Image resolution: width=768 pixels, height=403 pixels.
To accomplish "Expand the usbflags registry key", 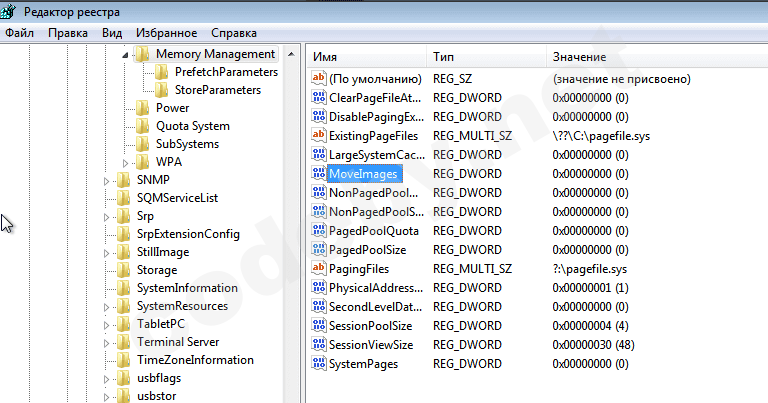I will 108,379.
